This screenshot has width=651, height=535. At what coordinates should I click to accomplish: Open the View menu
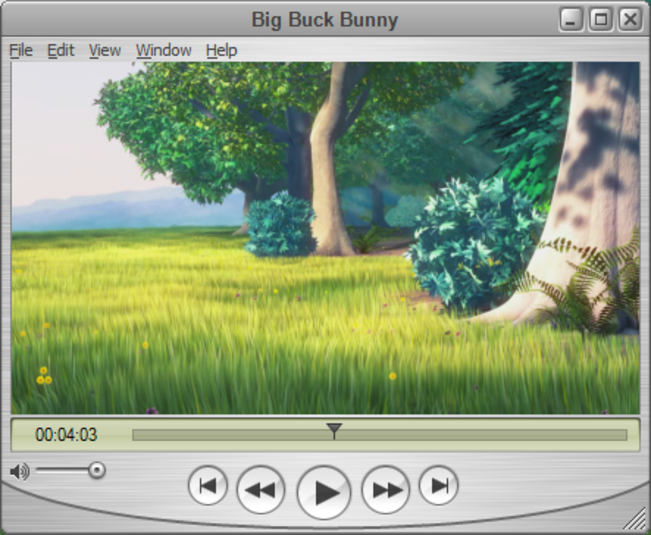pos(104,50)
